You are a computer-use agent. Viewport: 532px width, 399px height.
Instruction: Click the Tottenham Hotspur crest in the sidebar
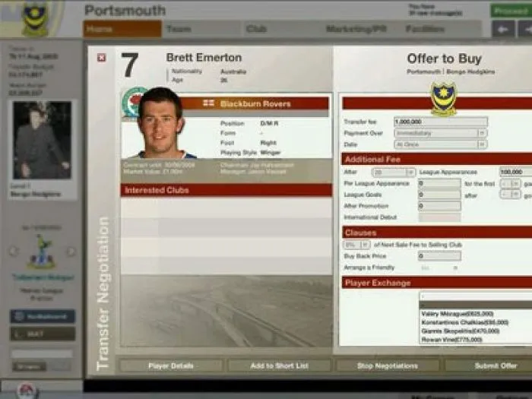[42, 252]
